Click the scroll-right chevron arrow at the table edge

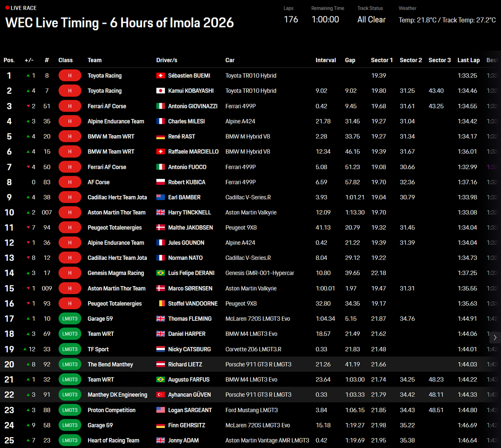[495, 337]
